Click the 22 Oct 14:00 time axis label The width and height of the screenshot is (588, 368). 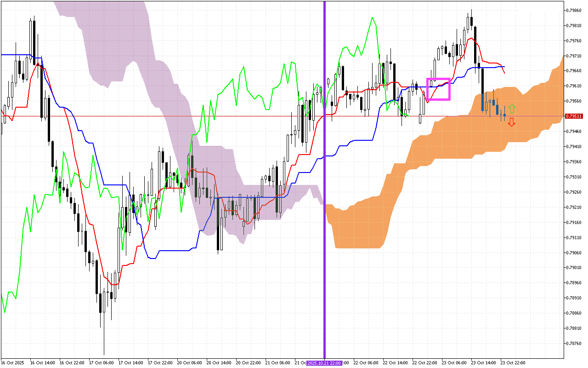pos(395,363)
